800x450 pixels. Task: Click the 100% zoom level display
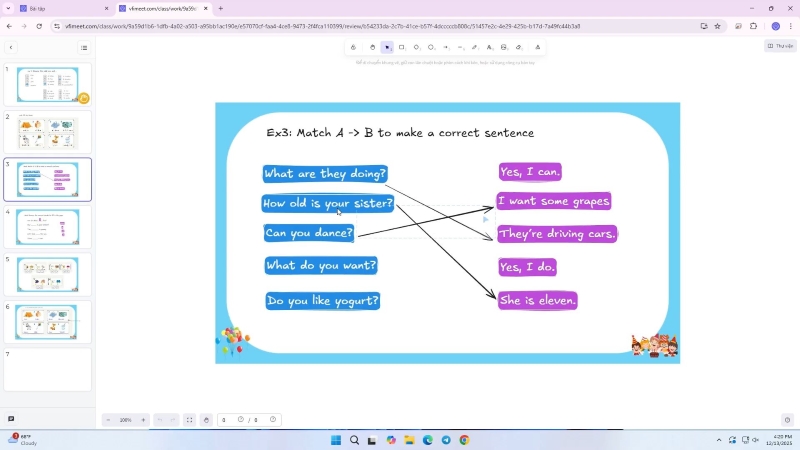pos(125,420)
